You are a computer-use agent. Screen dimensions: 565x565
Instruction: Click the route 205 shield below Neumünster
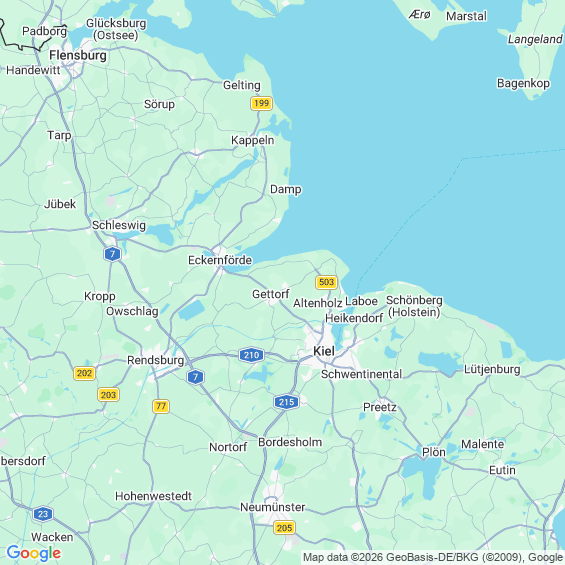click(x=284, y=528)
